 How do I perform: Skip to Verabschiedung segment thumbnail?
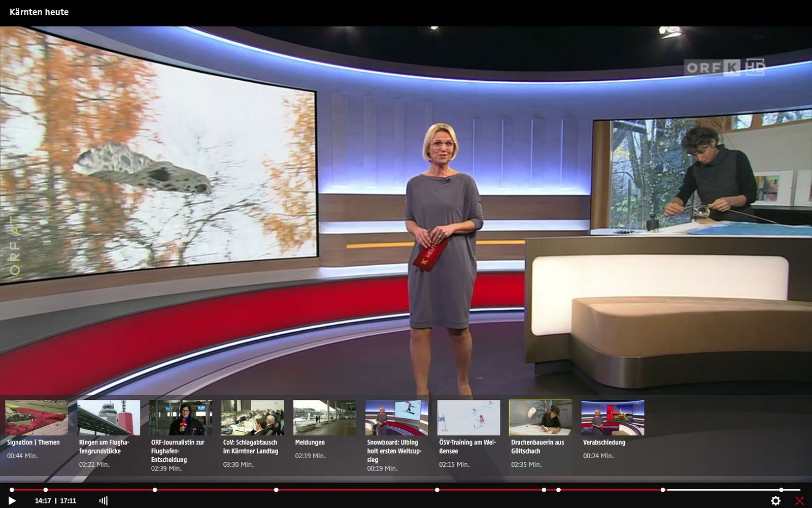[613, 418]
